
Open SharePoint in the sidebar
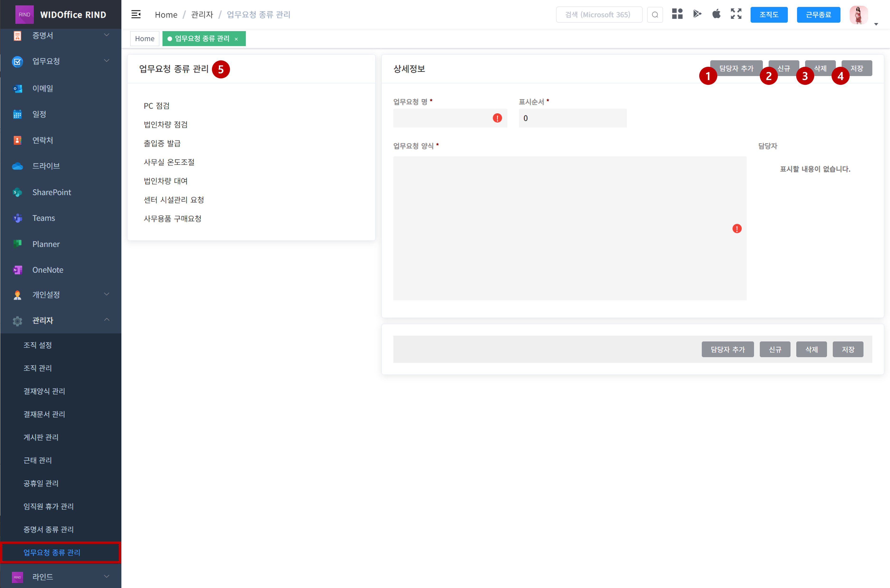pos(51,192)
